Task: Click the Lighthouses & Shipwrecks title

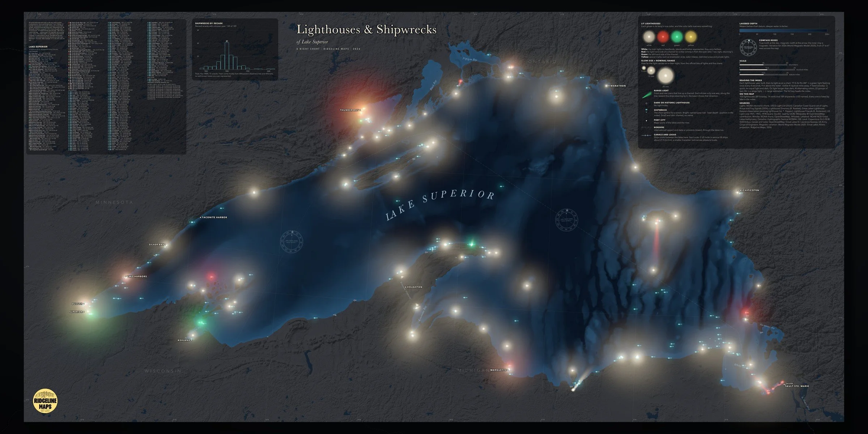Action: (x=366, y=29)
